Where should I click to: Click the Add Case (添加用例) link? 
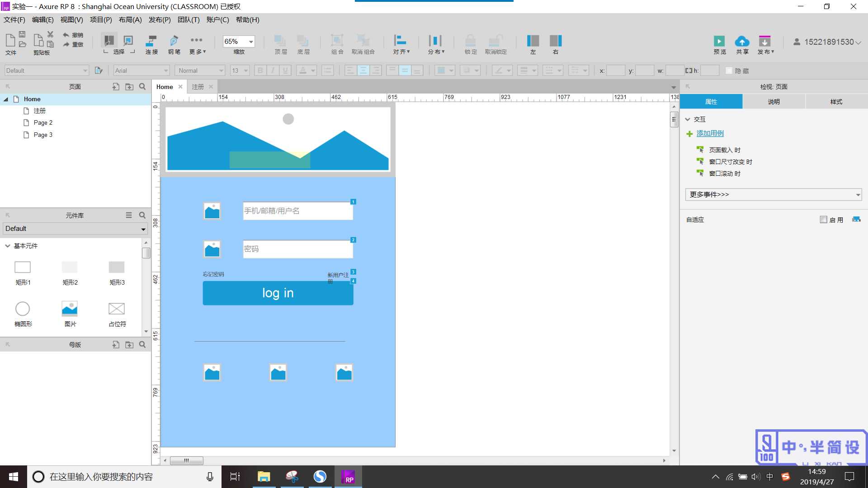point(710,133)
